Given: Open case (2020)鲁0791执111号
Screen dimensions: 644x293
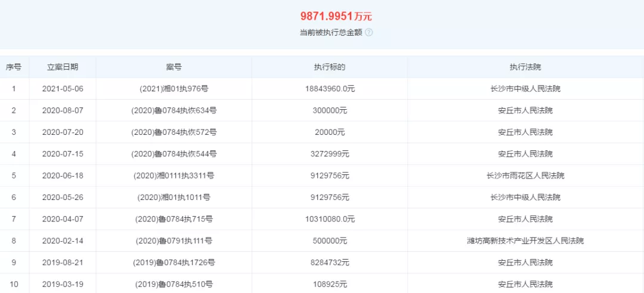Looking at the screenshot, I should click(174, 241).
